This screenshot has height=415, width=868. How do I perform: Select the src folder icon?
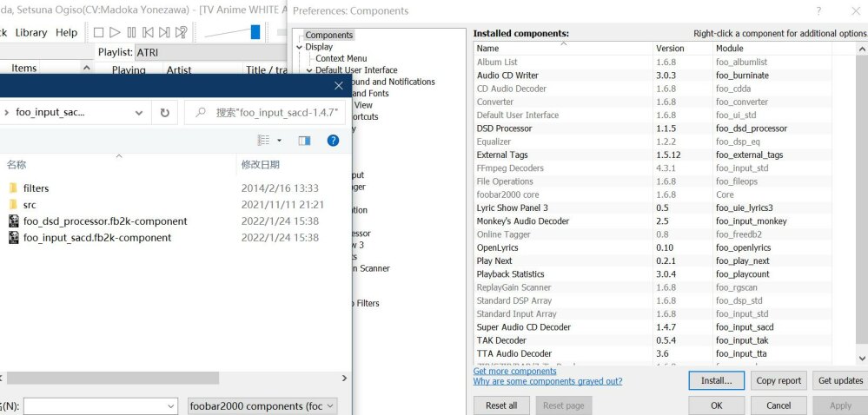(x=13, y=205)
